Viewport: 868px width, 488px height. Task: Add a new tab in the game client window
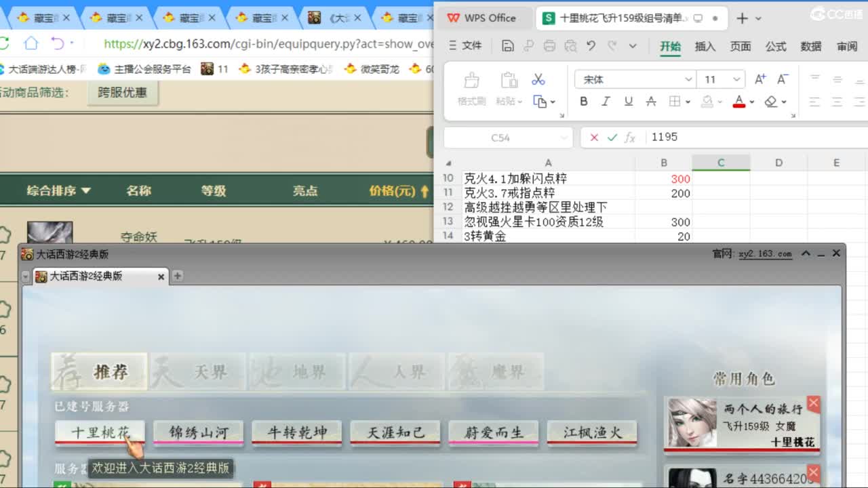178,276
